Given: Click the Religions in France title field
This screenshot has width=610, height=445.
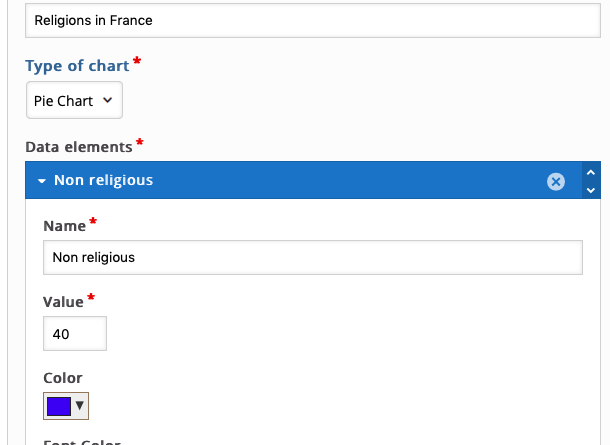Looking at the screenshot, I should pos(313,21).
